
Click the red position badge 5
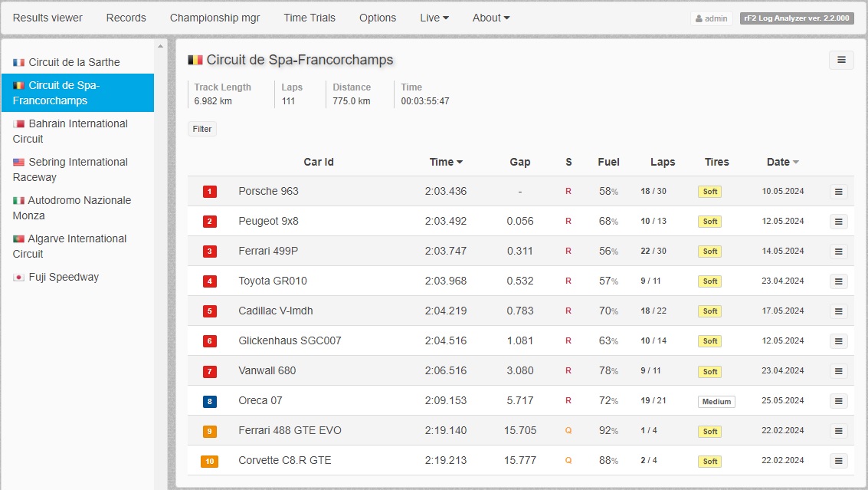pyautogui.click(x=210, y=311)
